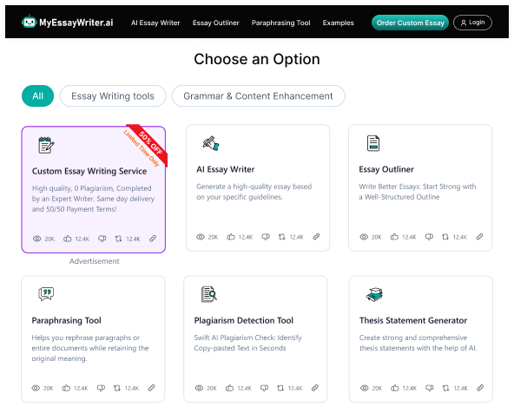Click the views eye icon on Paraphrasing Tool card
The height and width of the screenshot is (420, 514).
(36, 388)
